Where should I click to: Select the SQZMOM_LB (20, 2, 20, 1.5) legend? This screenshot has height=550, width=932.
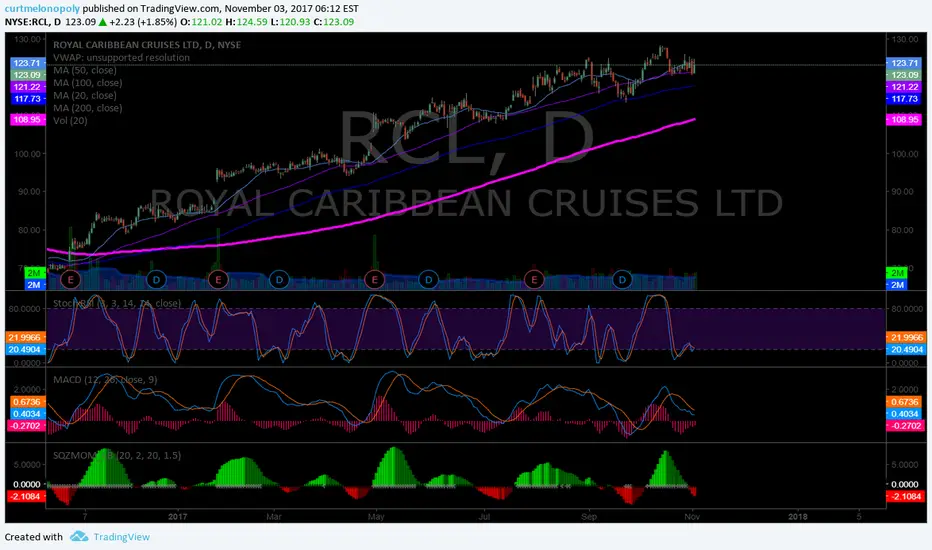[x=117, y=455]
